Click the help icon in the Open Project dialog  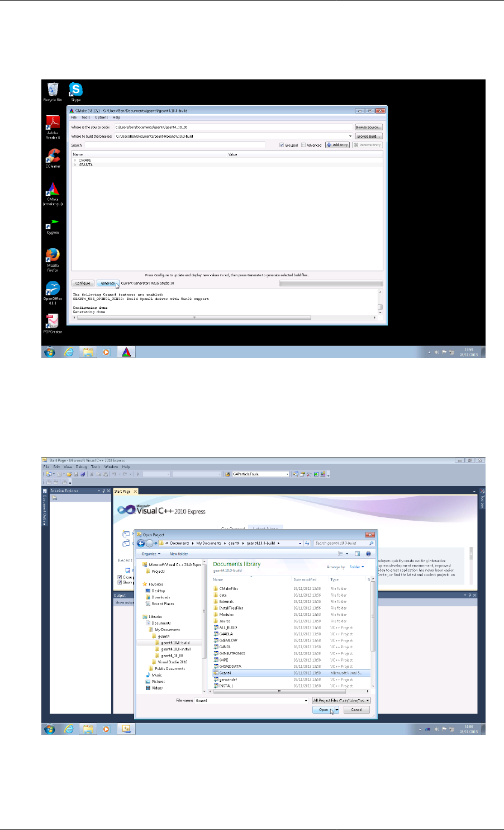368,554
